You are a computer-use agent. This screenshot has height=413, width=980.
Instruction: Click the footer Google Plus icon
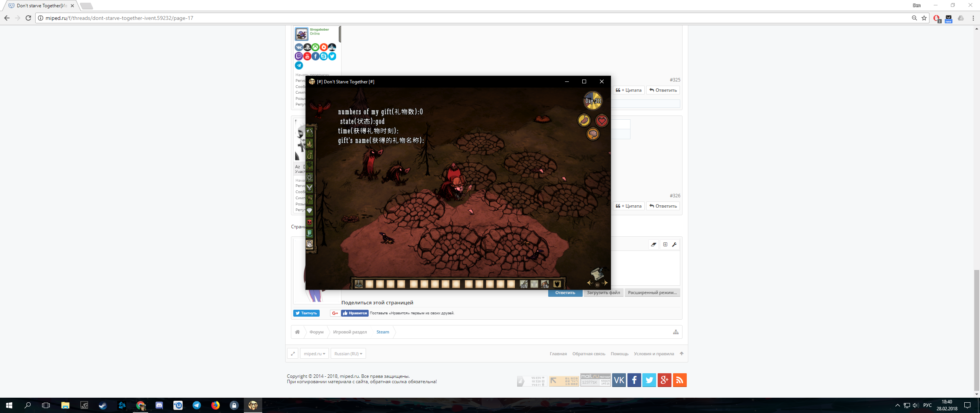pyautogui.click(x=665, y=380)
